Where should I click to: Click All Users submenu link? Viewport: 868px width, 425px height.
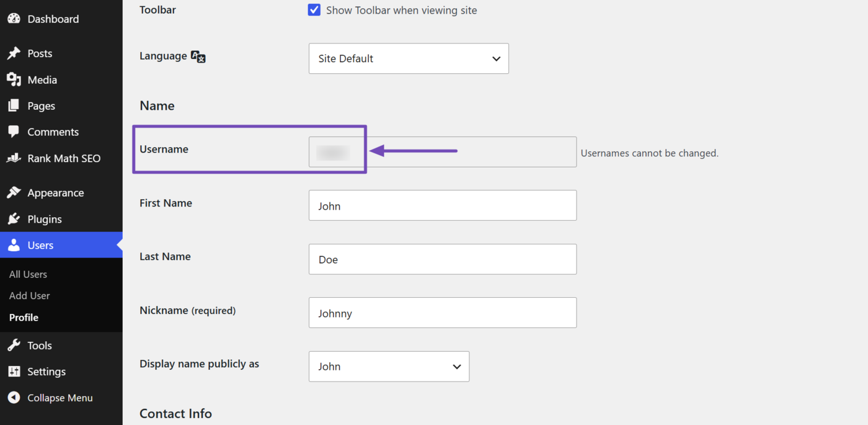(28, 274)
